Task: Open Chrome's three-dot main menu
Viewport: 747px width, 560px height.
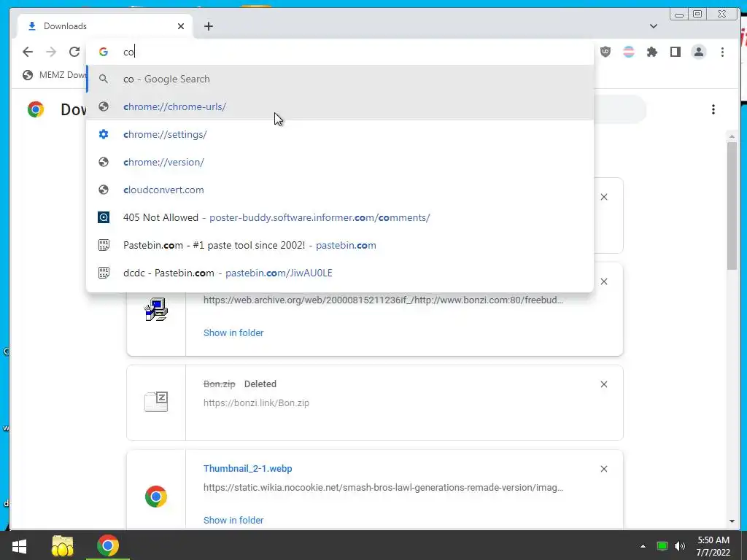Action: point(723,52)
